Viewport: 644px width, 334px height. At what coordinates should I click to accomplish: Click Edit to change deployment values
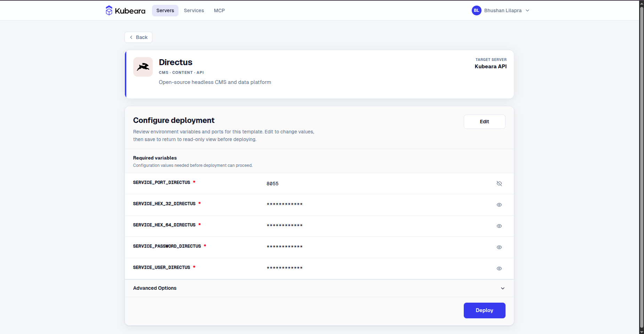(x=484, y=122)
